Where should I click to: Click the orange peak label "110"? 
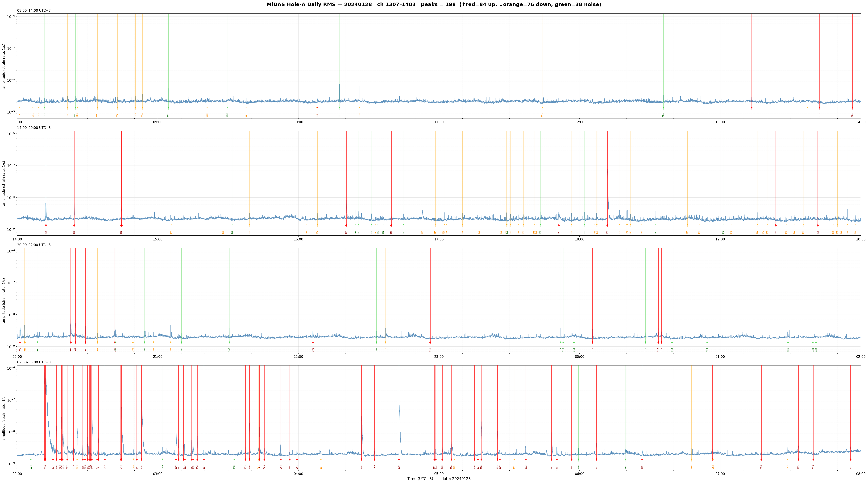click(x=386, y=350)
